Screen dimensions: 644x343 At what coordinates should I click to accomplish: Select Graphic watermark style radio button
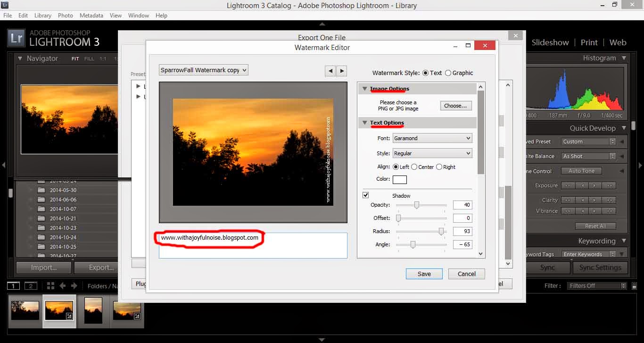448,73
